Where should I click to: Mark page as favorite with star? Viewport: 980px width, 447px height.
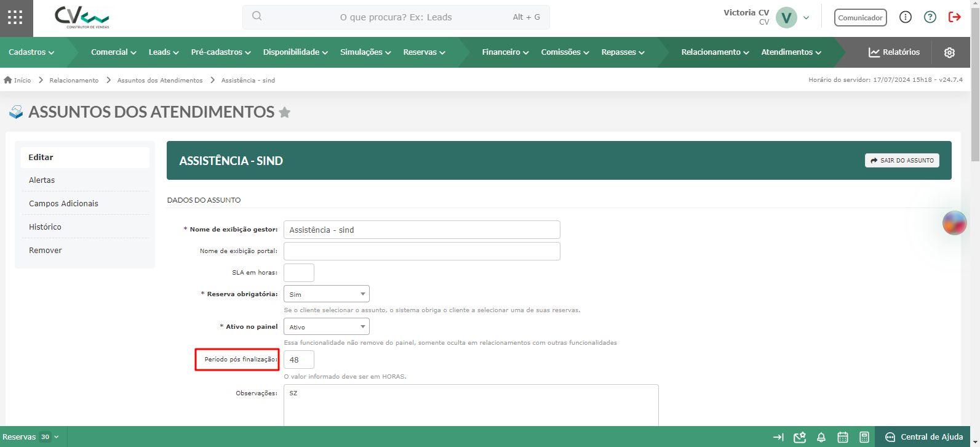pos(284,112)
